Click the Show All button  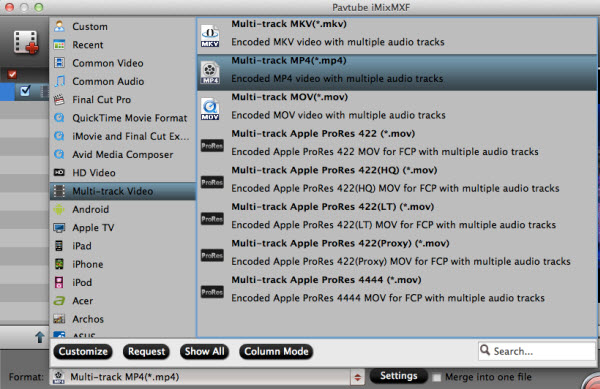pos(204,352)
